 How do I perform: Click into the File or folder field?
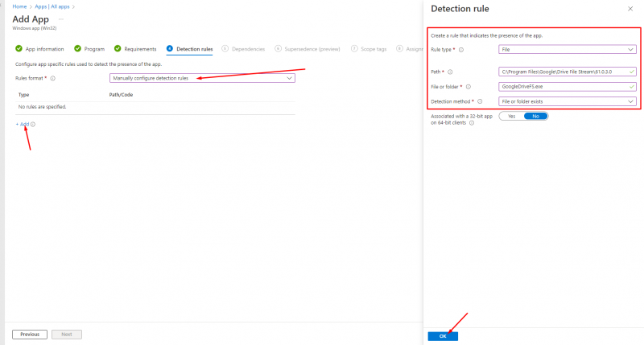point(568,87)
